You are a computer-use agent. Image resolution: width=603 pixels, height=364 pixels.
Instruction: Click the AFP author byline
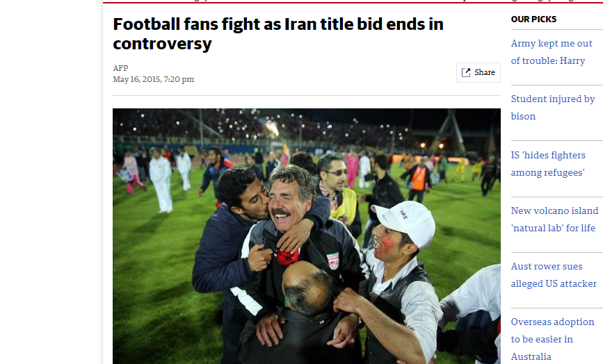(120, 68)
